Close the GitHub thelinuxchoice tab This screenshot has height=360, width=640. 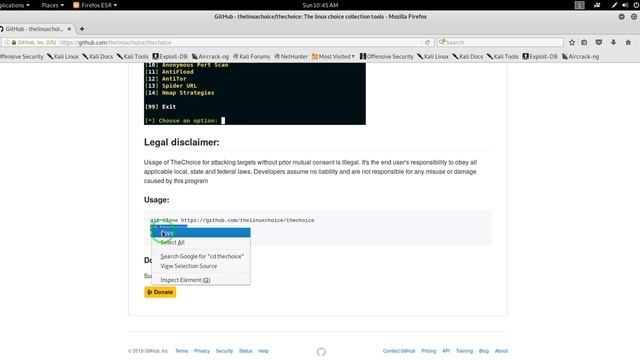(69, 29)
